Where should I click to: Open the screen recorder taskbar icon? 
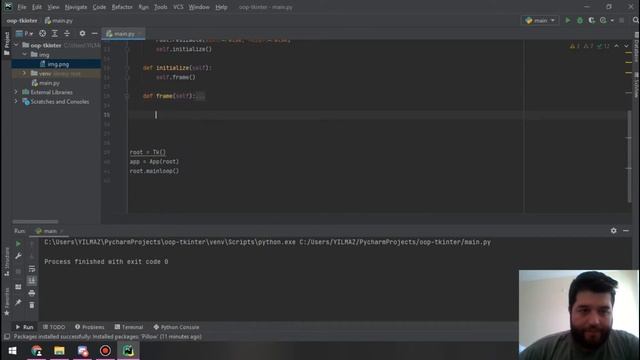pos(105,351)
